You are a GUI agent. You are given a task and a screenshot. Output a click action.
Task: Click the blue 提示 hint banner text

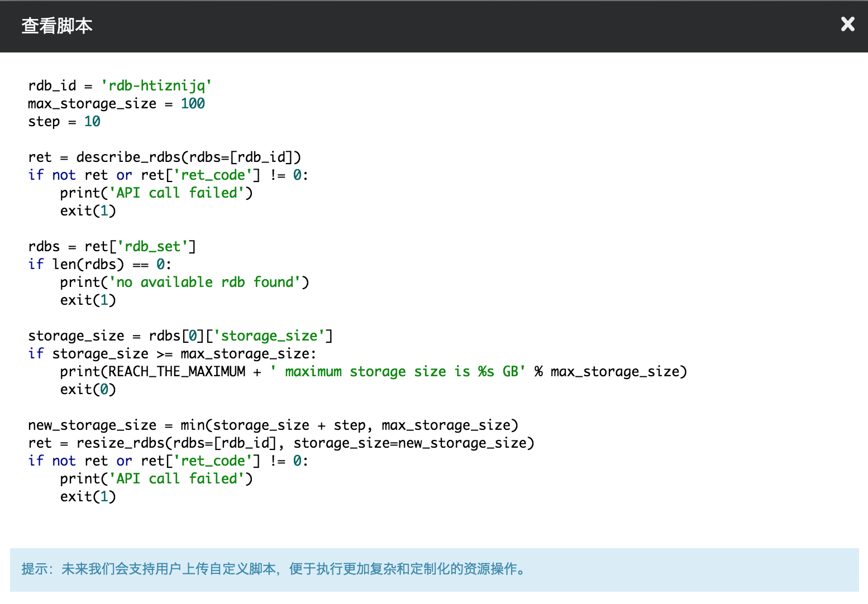(274, 569)
